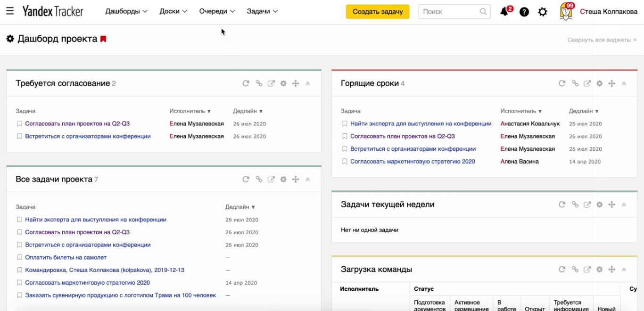Toggle the bookmark icon on "Найти эксперта для выступления на конференции"

19,219
